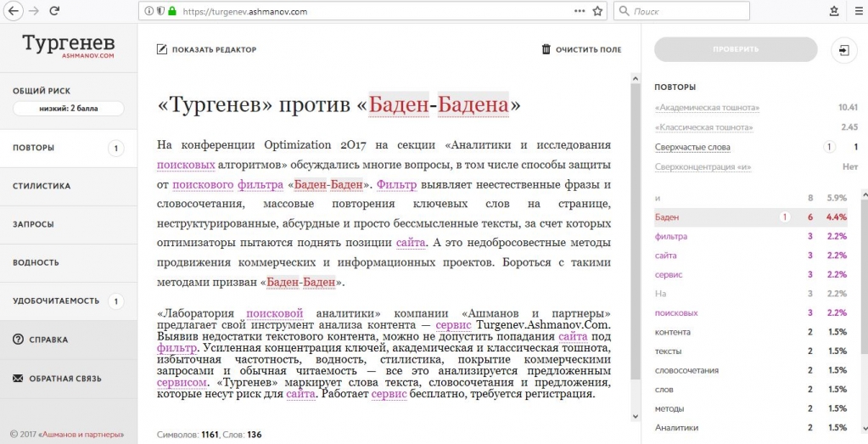This screenshot has width=868, height=444.
Task: Open the Повторы section in sidebar
Action: coord(69,148)
